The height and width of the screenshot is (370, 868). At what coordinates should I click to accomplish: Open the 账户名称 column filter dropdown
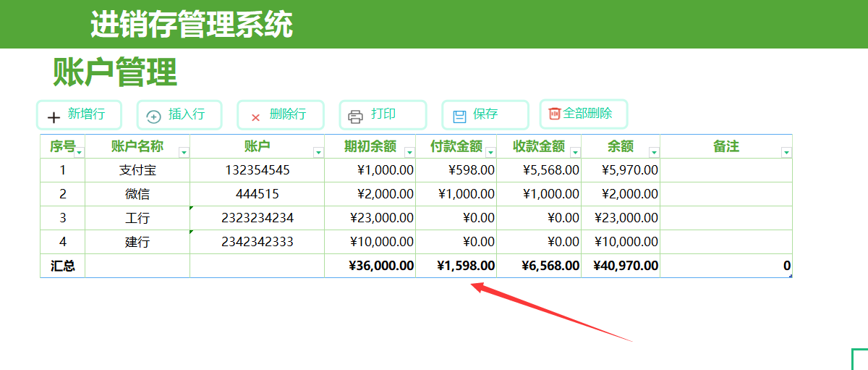coord(184,152)
